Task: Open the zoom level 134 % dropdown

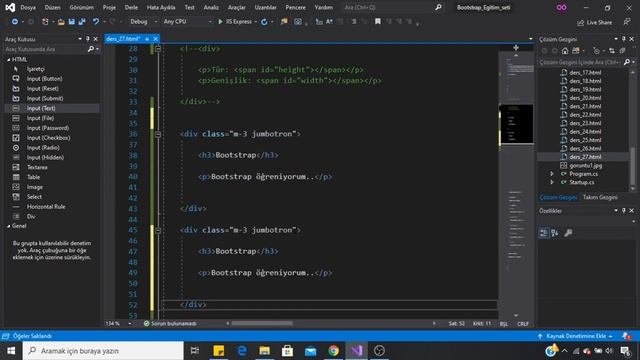Action: click(130, 324)
